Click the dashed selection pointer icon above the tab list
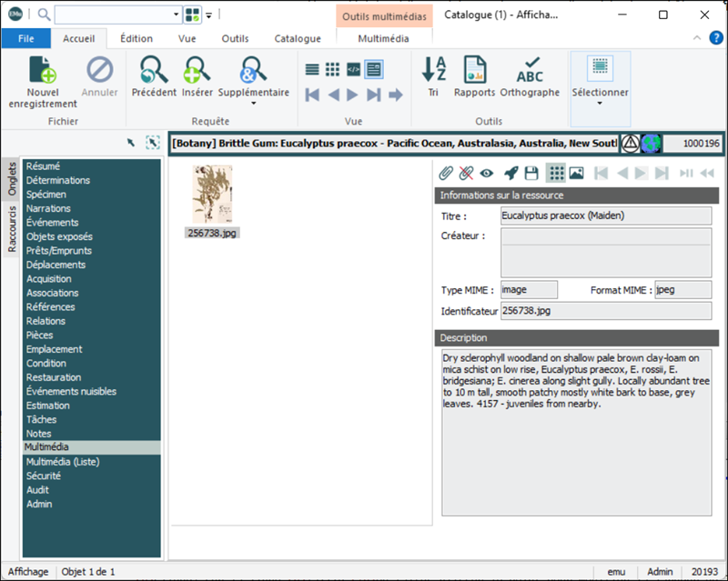The height and width of the screenshot is (581, 728). coord(153,143)
